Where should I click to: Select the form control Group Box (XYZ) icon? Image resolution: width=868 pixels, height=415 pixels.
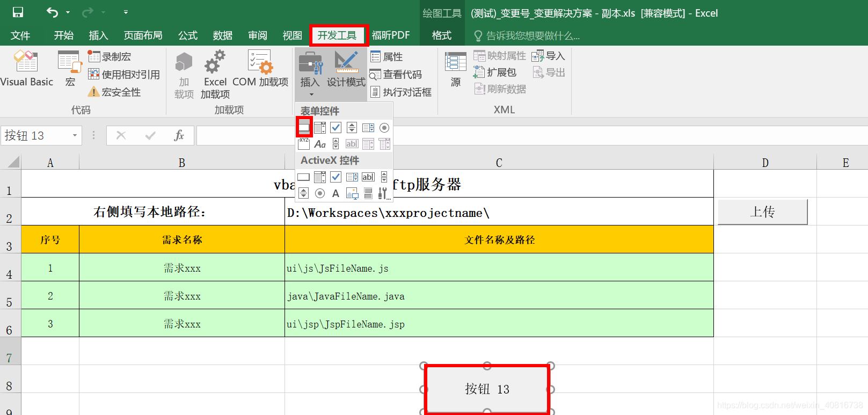coord(304,144)
